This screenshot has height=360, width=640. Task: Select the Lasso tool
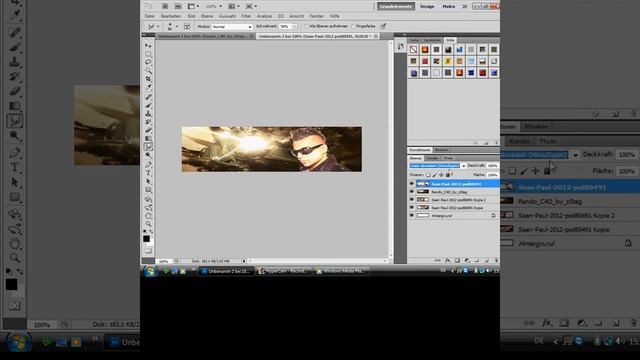click(x=148, y=62)
